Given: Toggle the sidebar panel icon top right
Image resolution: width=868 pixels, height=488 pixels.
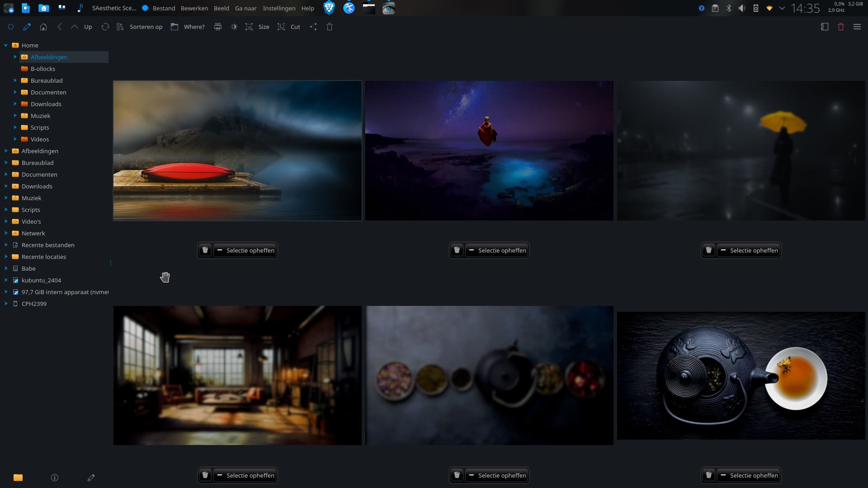Looking at the screenshot, I should tap(825, 27).
